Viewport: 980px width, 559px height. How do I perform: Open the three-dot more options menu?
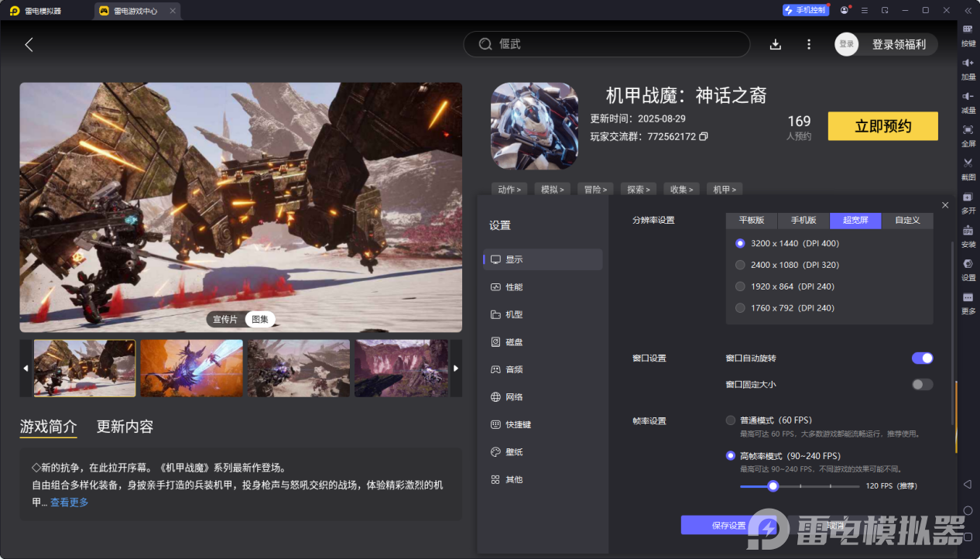(x=809, y=44)
